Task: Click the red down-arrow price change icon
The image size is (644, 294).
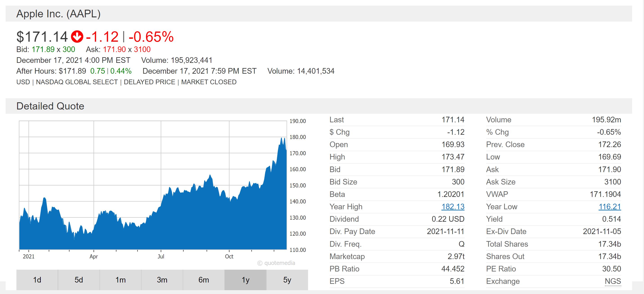Action: [x=77, y=36]
